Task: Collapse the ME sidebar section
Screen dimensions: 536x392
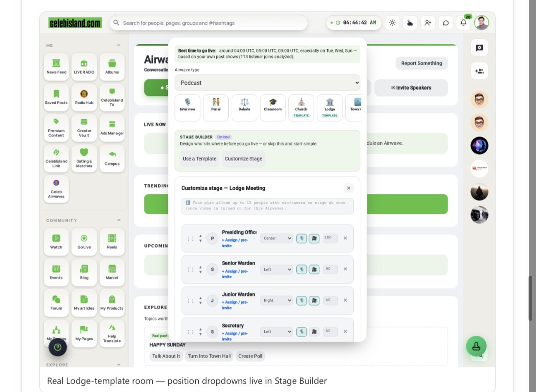Action: point(119,45)
